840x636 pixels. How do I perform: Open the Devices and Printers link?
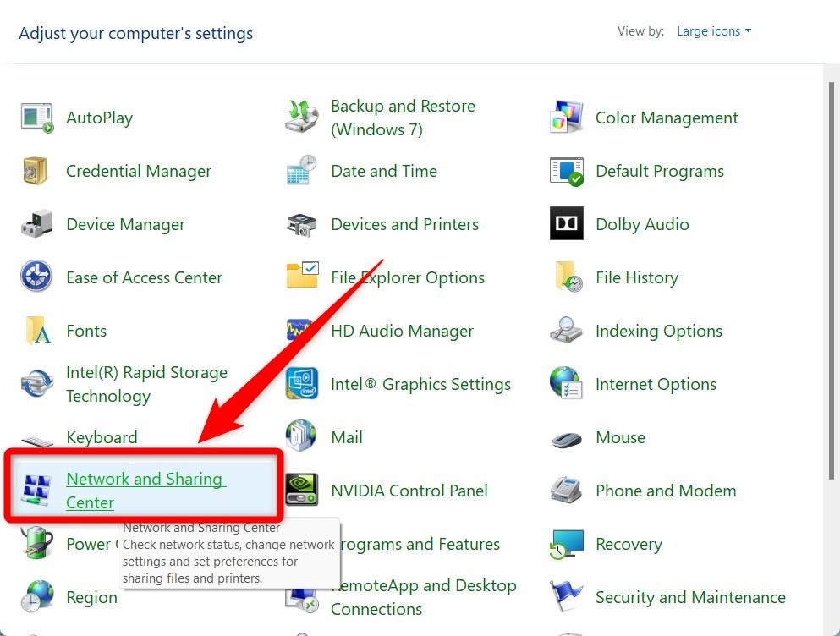click(x=405, y=224)
